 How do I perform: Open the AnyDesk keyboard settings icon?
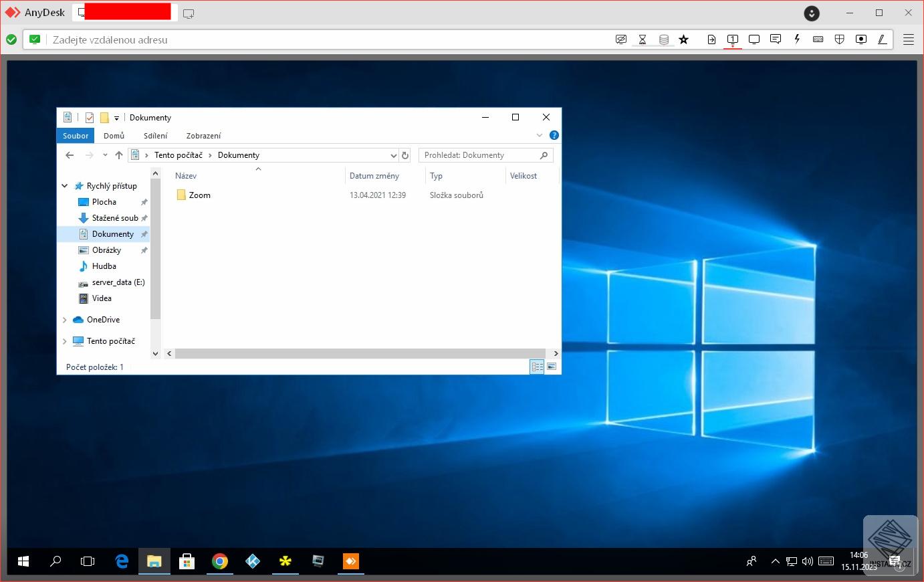tap(818, 39)
